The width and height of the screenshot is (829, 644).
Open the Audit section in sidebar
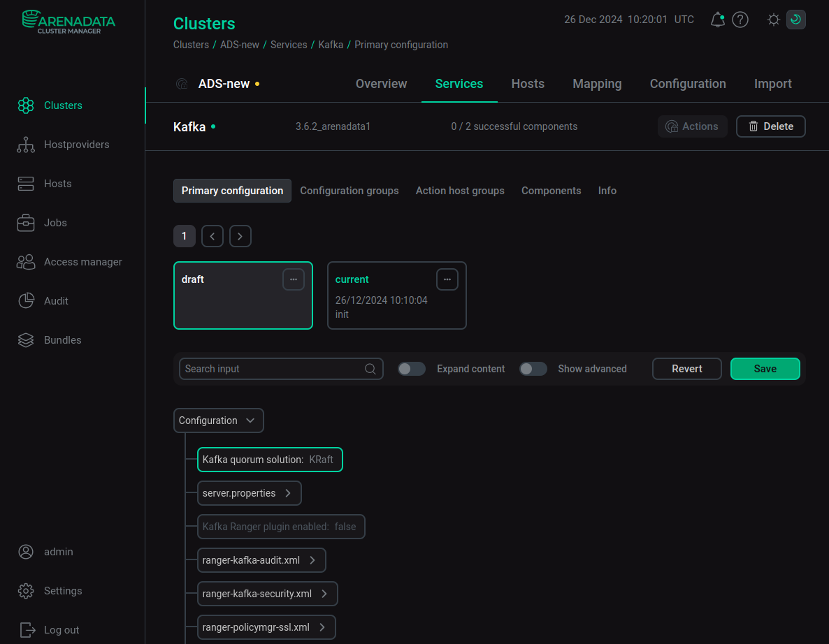point(56,301)
